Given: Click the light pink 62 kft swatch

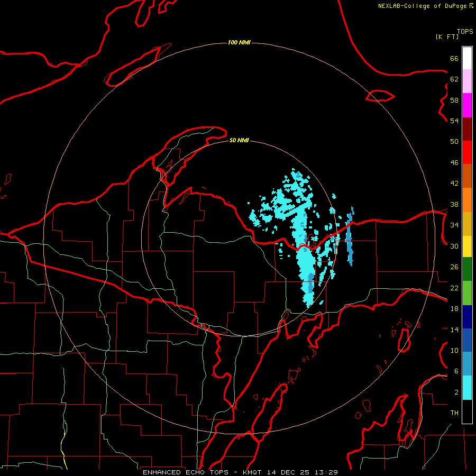Looking at the screenshot, I should click(x=467, y=81).
